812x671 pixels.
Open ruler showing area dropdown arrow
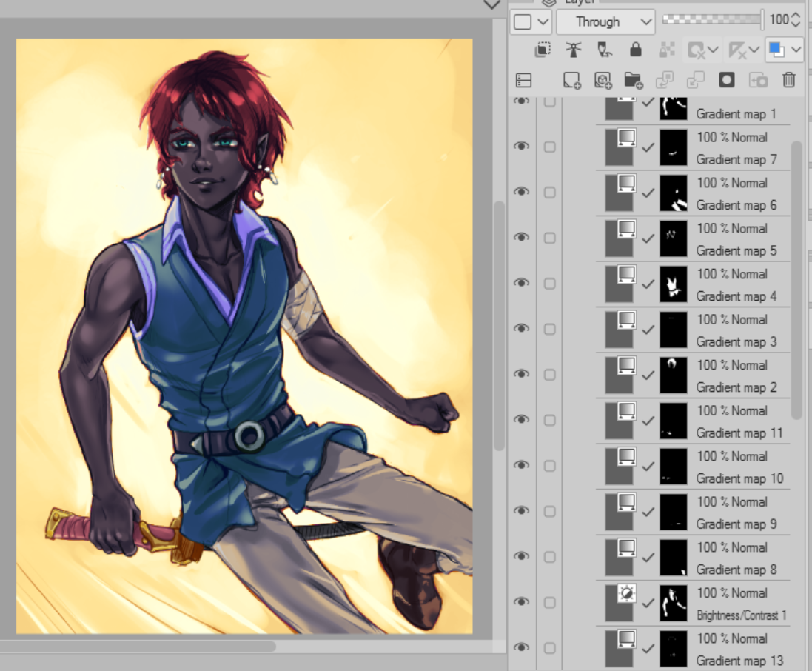(754, 50)
